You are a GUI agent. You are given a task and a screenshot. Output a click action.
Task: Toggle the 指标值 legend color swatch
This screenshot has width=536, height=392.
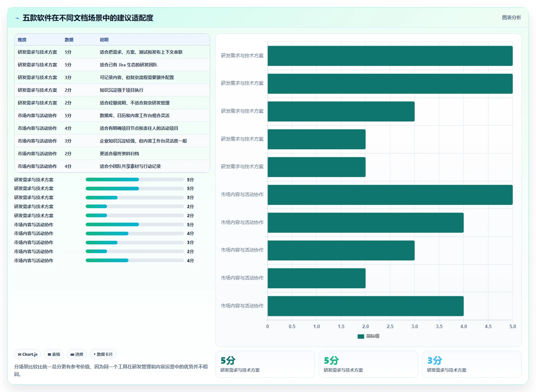tap(361, 336)
